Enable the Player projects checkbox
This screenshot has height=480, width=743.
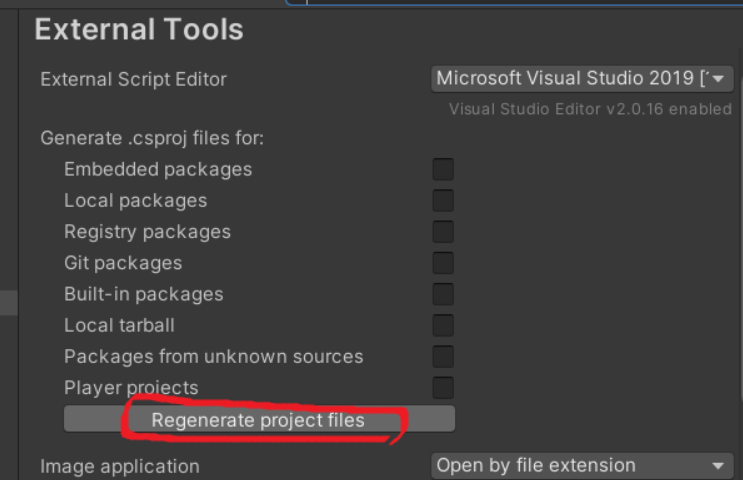click(x=443, y=387)
